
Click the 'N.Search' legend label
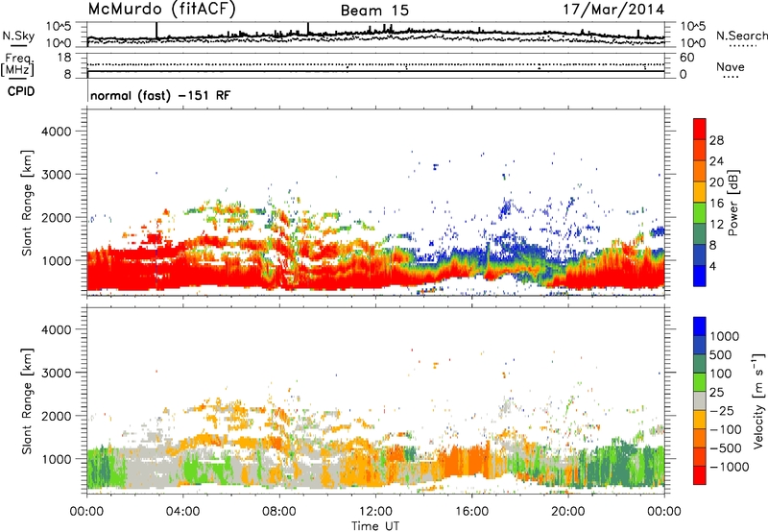[741, 36]
